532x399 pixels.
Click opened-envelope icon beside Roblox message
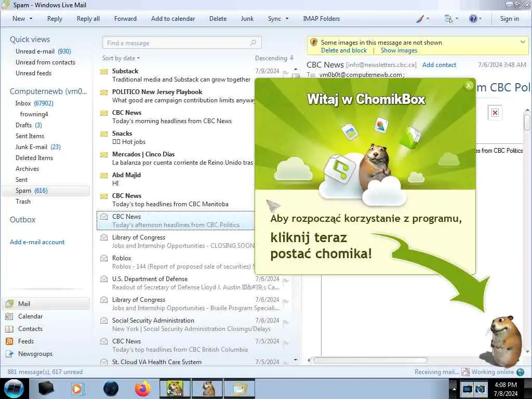click(x=104, y=258)
